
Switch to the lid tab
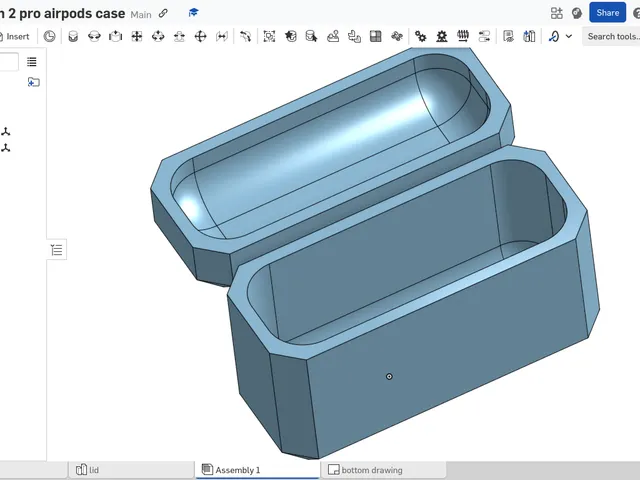(x=131, y=470)
